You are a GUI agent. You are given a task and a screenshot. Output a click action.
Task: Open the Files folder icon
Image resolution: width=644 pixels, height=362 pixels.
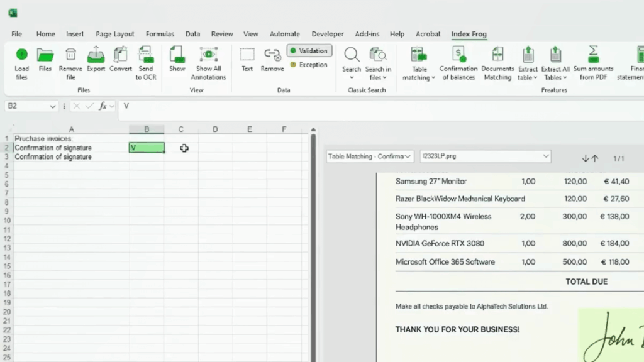(x=45, y=54)
